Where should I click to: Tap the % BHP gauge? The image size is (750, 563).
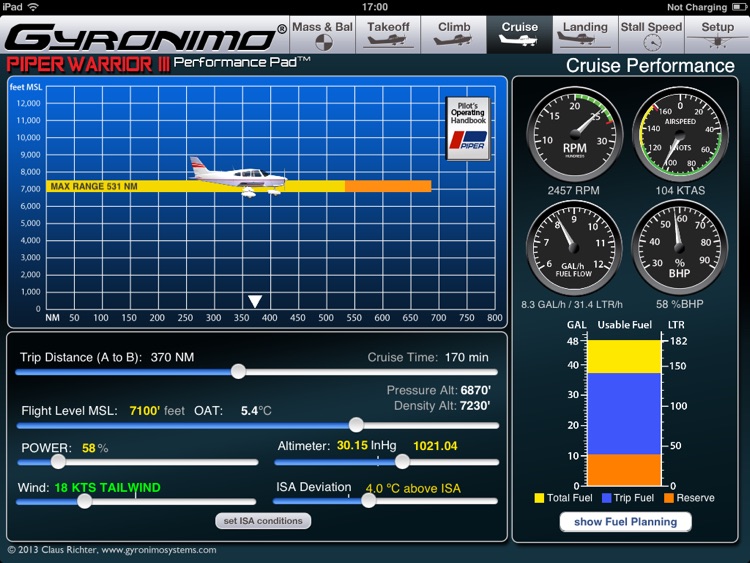click(680, 247)
